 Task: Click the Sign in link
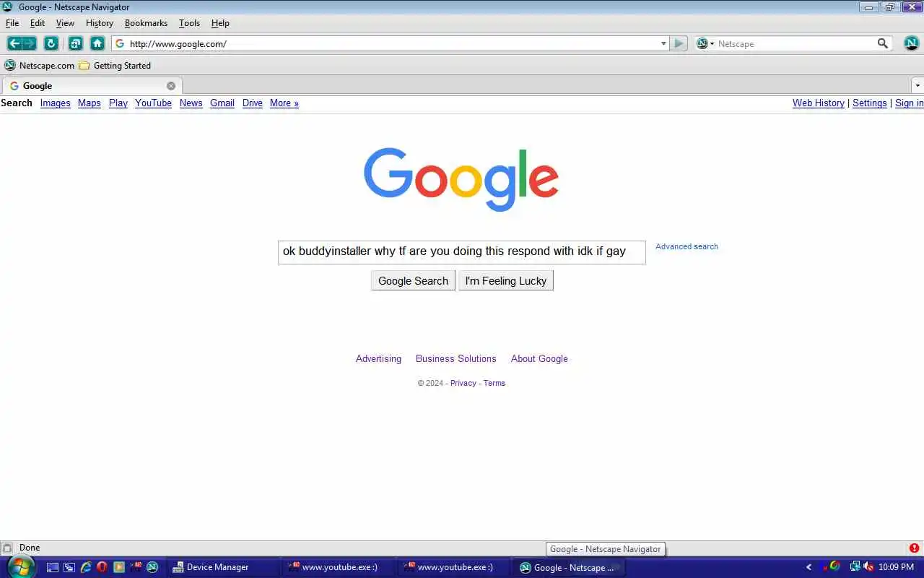(910, 103)
